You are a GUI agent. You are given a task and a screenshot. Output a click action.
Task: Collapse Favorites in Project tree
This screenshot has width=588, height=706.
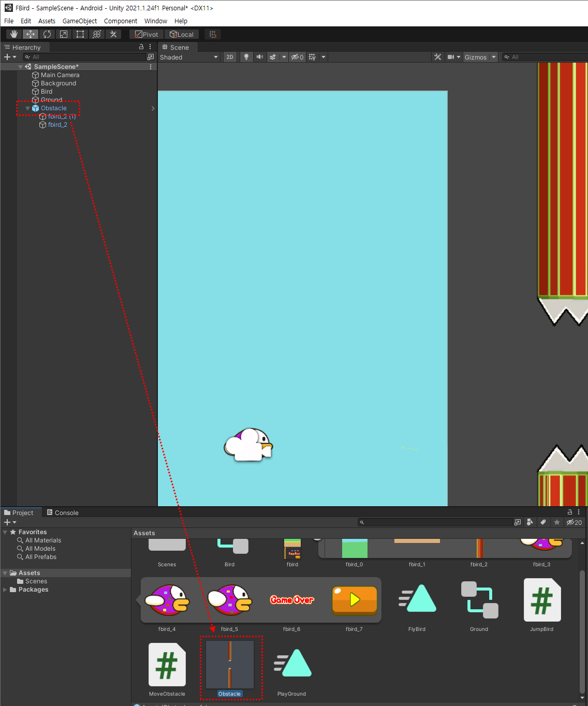pyautogui.click(x=5, y=532)
